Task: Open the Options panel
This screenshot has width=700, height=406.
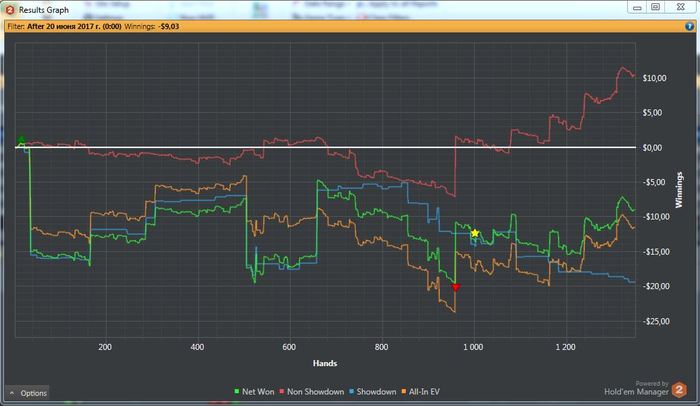Action: click(28, 393)
